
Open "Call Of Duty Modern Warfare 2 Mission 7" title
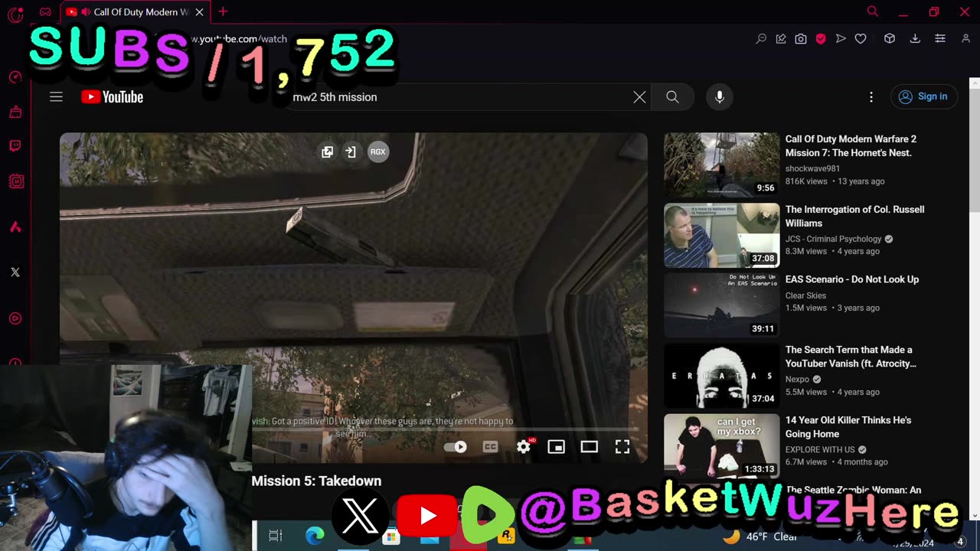pos(851,146)
